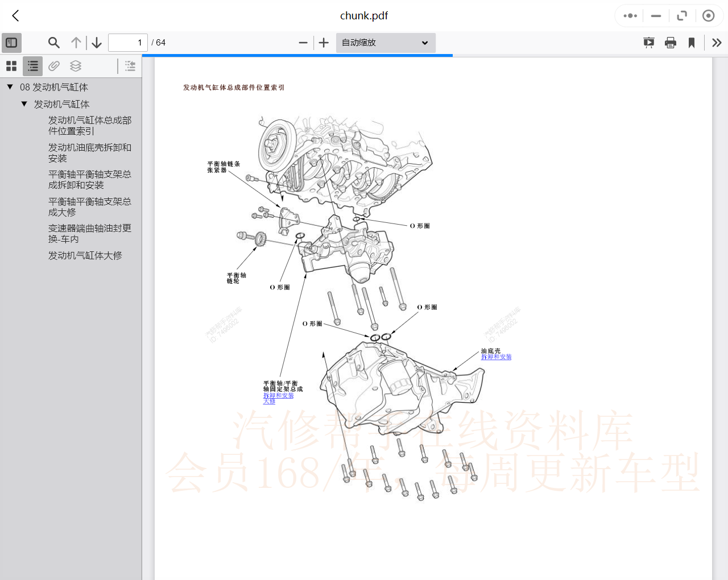Show the document layers panel
This screenshot has height=580, width=728.
(x=76, y=66)
